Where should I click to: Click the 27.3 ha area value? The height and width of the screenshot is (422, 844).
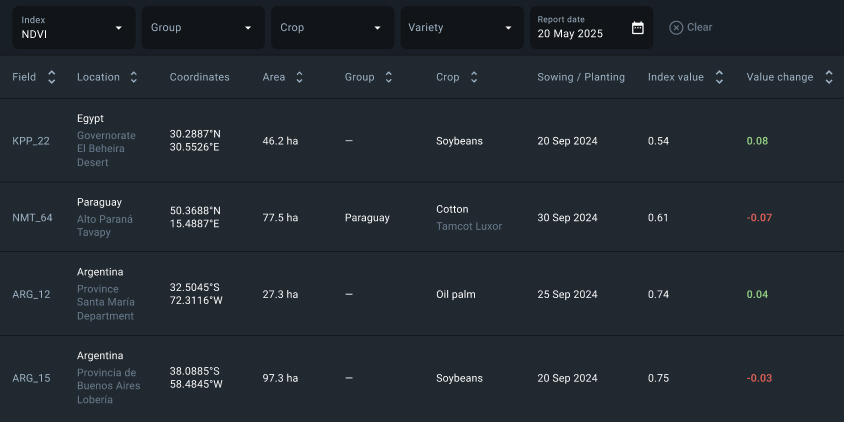pos(280,294)
